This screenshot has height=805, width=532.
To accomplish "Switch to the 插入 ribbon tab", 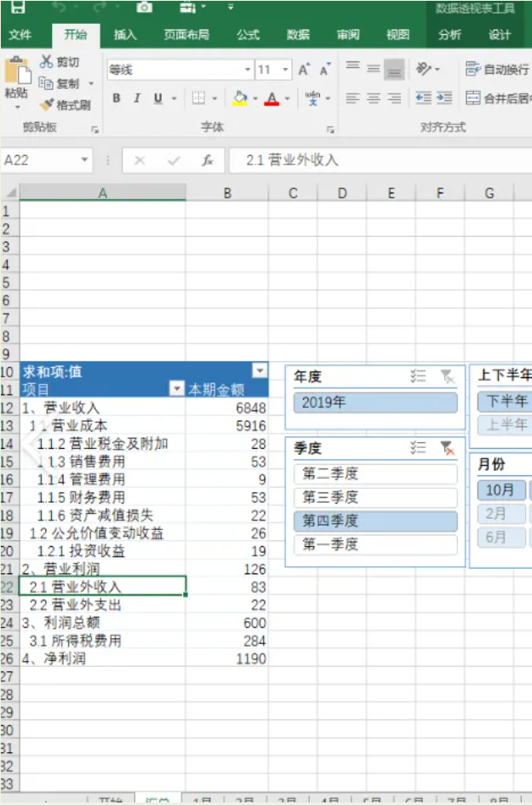I will pyautogui.click(x=125, y=34).
